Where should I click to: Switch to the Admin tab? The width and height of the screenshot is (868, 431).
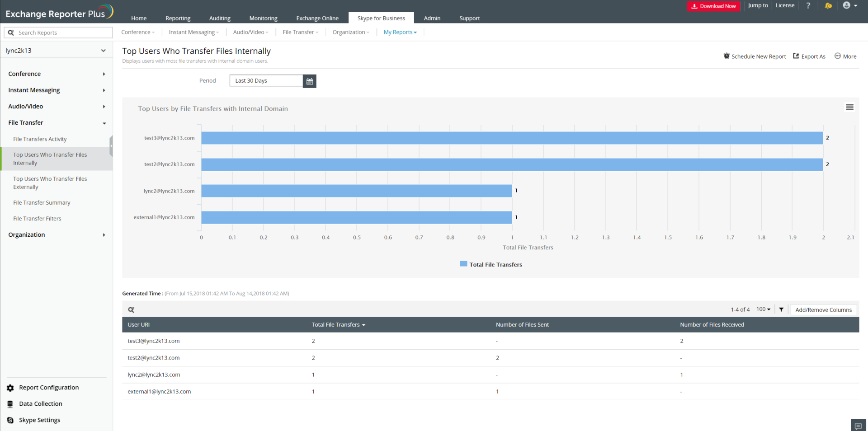[x=432, y=18]
